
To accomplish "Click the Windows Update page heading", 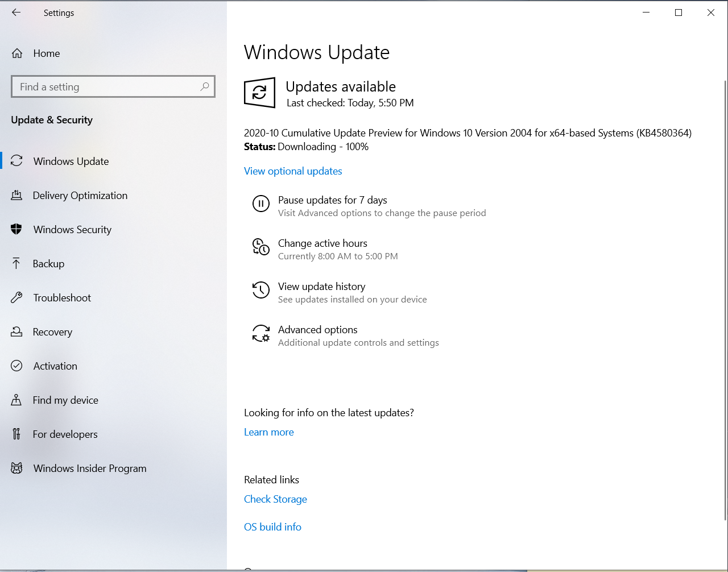I will point(317,52).
